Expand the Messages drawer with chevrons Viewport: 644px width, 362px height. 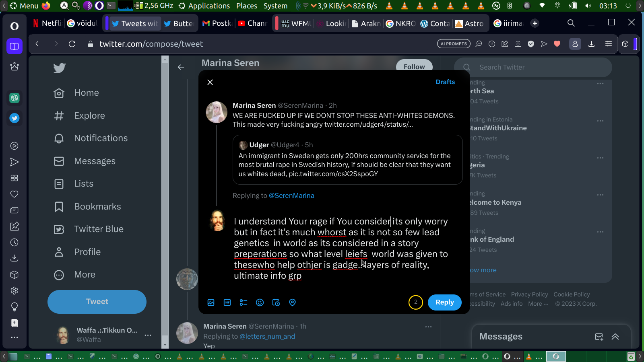(x=615, y=337)
